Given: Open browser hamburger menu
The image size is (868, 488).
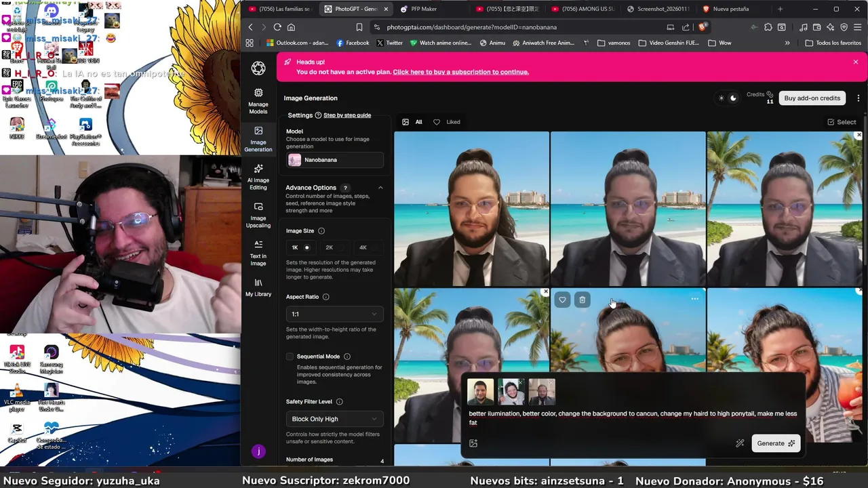Looking at the screenshot, I should tap(858, 27).
